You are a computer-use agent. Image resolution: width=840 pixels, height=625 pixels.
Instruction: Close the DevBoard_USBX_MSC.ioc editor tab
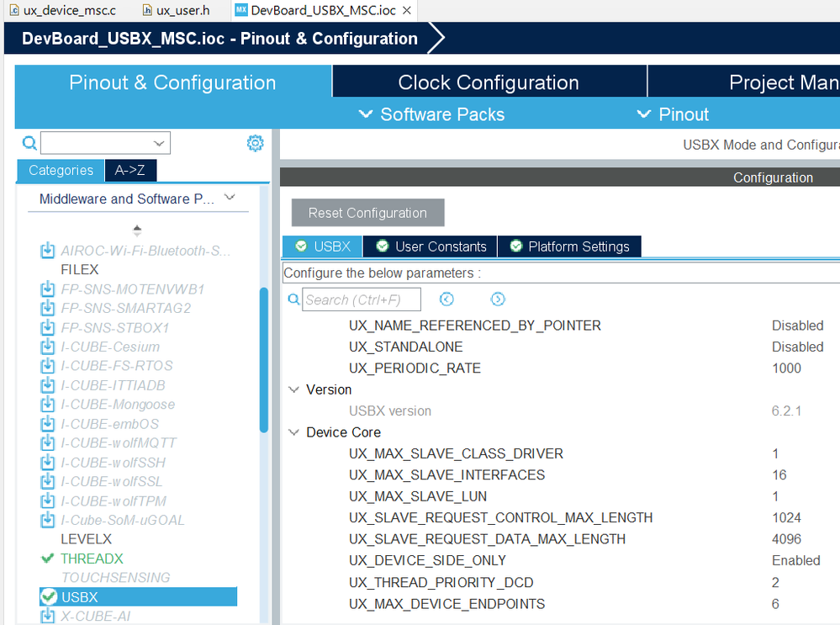[x=407, y=10]
